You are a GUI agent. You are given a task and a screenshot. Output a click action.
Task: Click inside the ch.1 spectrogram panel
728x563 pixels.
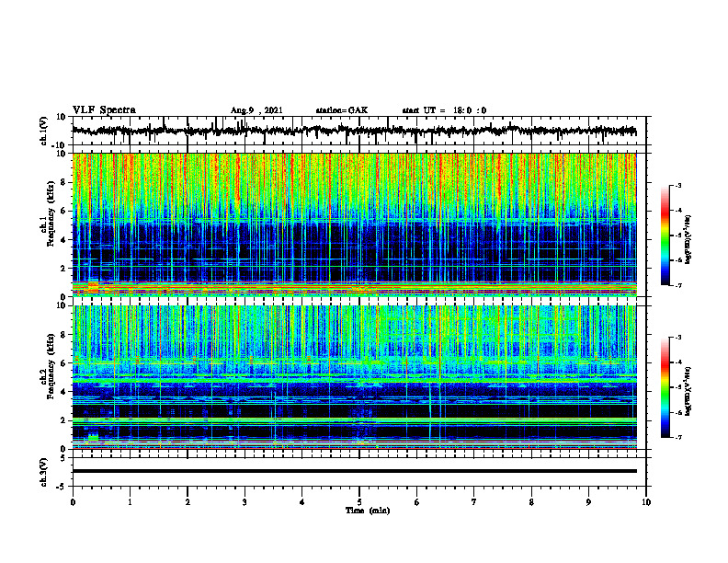[354, 224]
